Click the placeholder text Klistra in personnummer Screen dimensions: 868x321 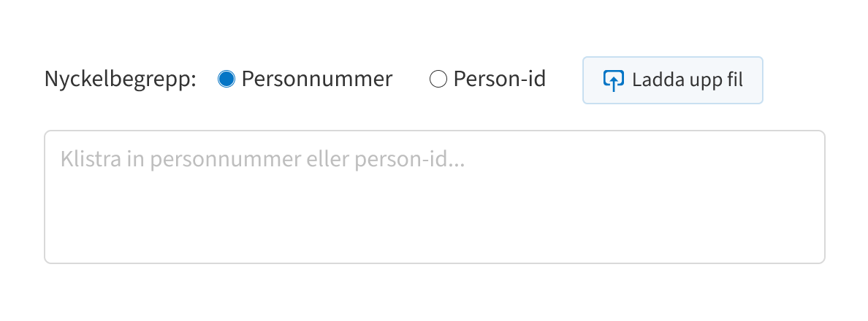pyautogui.click(x=181, y=159)
